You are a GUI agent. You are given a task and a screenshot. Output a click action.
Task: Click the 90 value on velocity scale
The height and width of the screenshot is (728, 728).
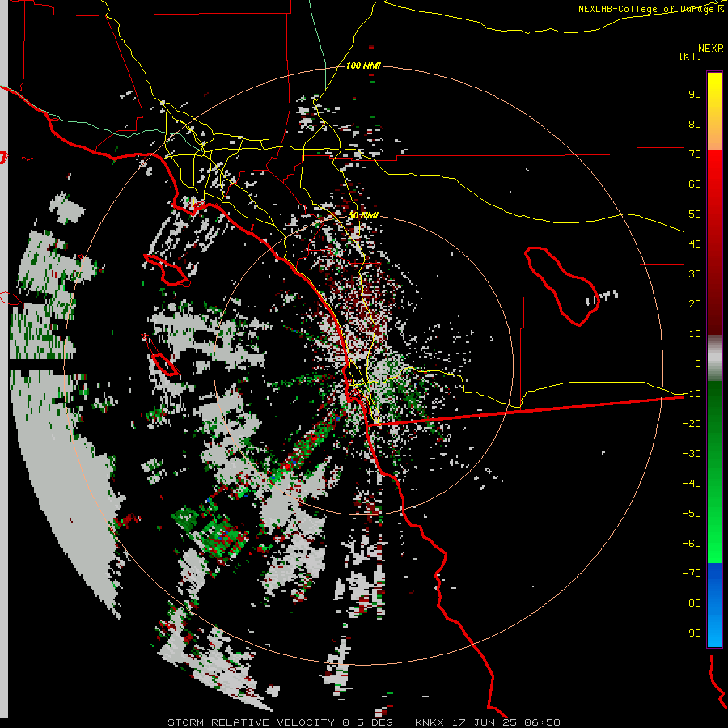(695, 95)
